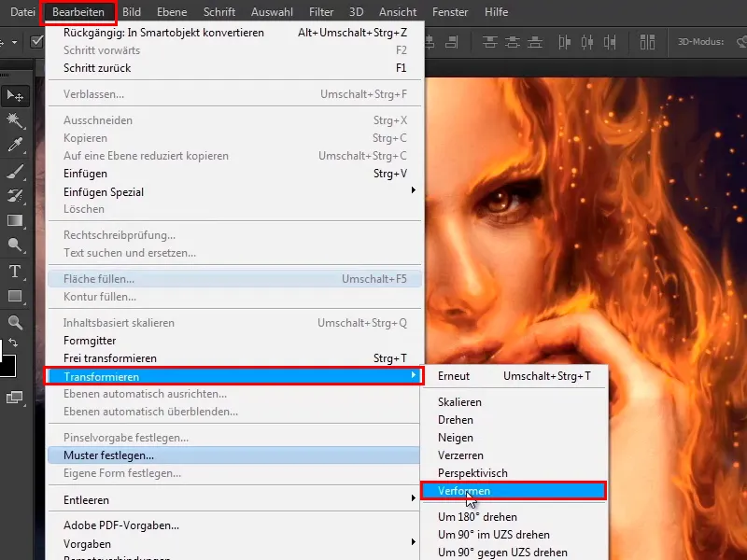Select Um 90° gegen UZS drehen

pyautogui.click(x=514, y=552)
